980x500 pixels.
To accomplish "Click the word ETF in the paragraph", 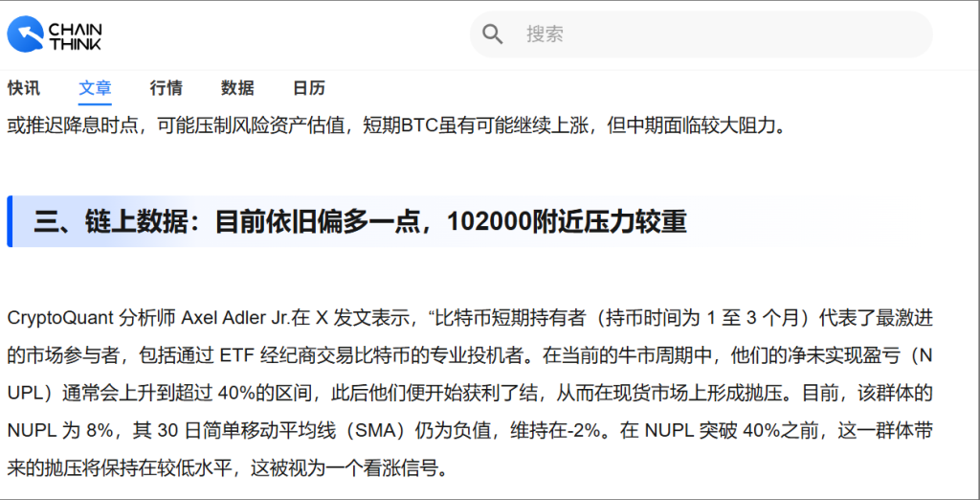I will click(x=239, y=355).
